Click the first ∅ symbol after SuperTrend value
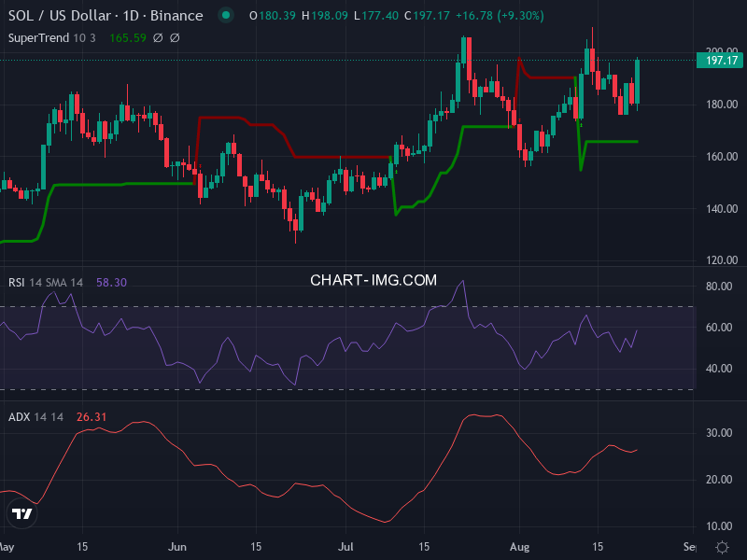 158,38
